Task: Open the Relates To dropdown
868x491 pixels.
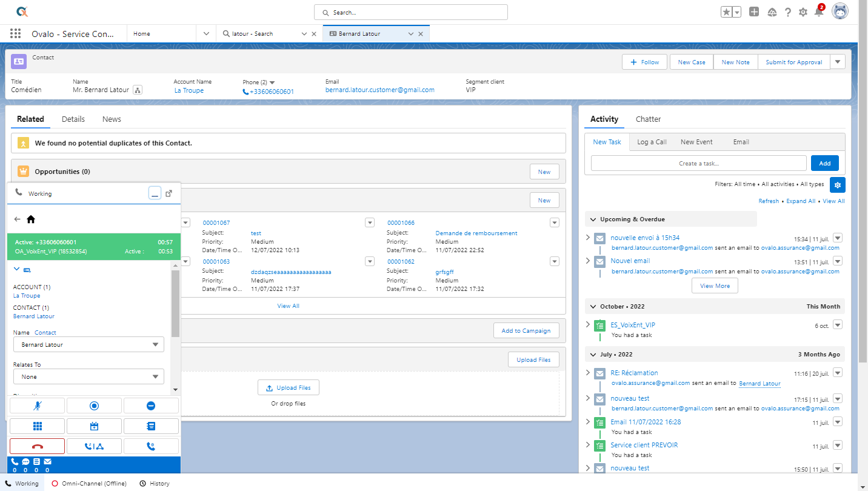Action: (x=88, y=376)
